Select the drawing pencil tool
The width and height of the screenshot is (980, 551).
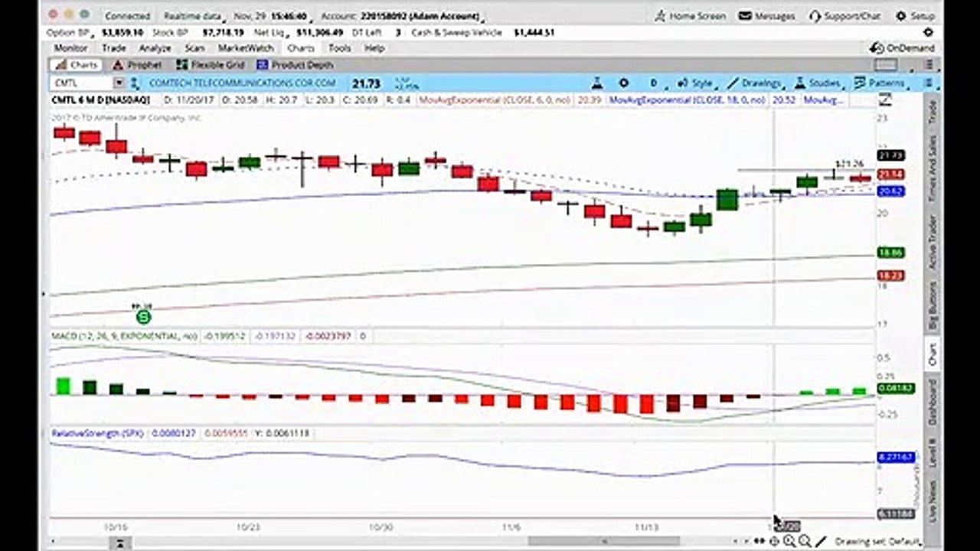pyautogui.click(x=821, y=542)
